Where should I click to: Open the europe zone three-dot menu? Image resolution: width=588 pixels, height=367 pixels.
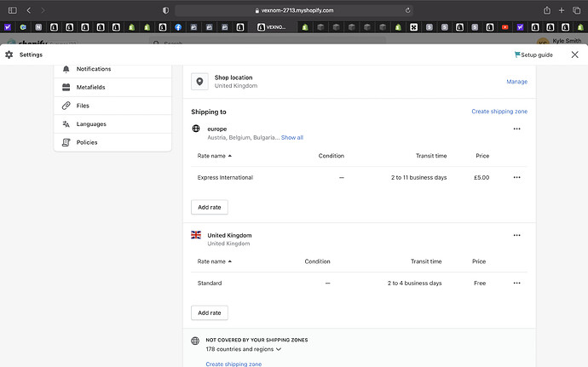[x=516, y=129]
